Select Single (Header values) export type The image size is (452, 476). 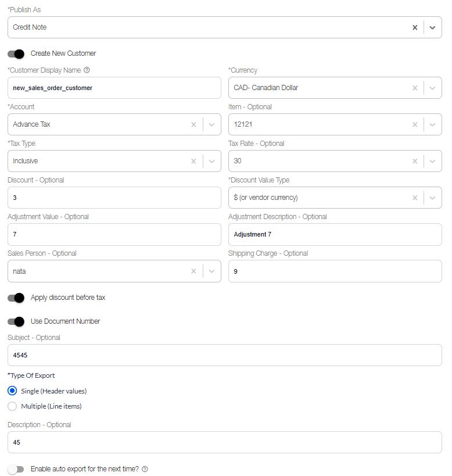click(12, 391)
